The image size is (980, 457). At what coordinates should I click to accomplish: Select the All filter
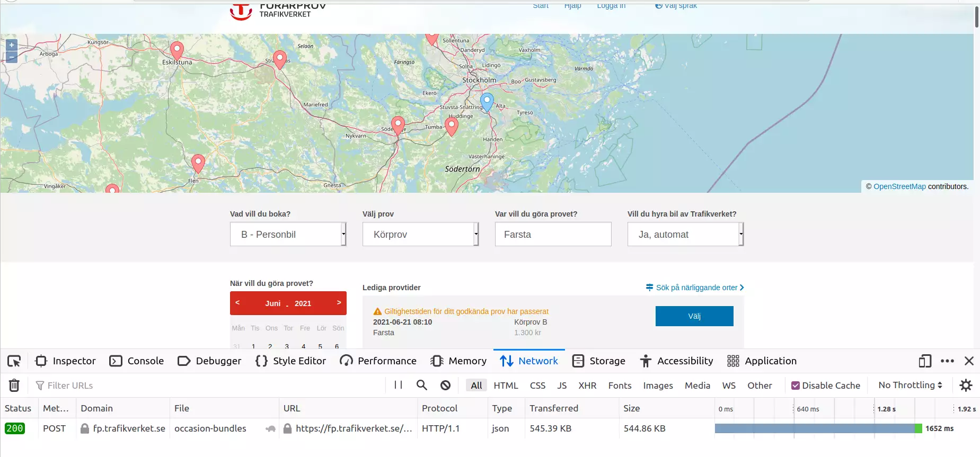tap(476, 386)
